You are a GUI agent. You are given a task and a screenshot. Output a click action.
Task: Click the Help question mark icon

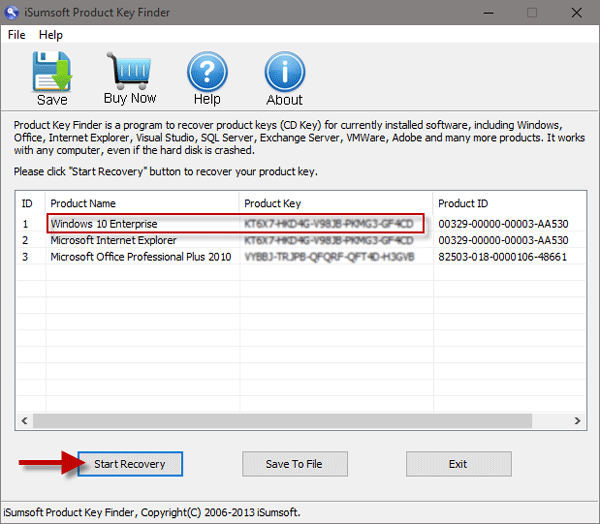click(x=207, y=72)
